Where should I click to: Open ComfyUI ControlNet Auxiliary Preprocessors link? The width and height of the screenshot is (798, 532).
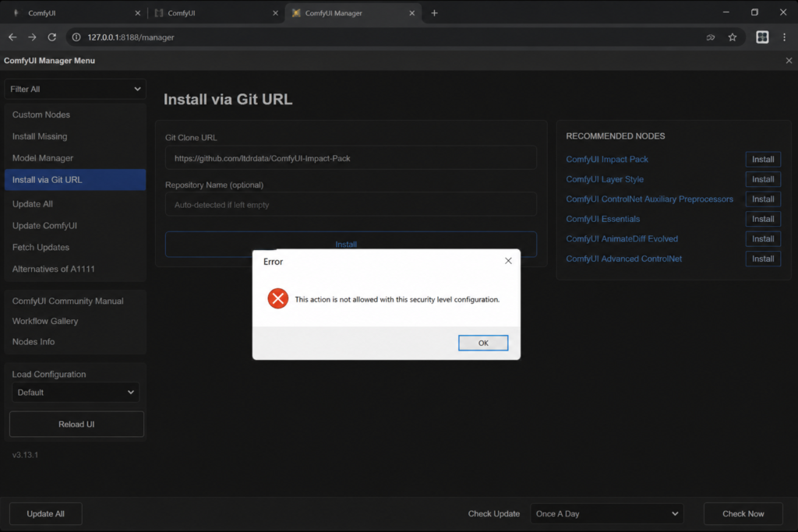(x=649, y=199)
